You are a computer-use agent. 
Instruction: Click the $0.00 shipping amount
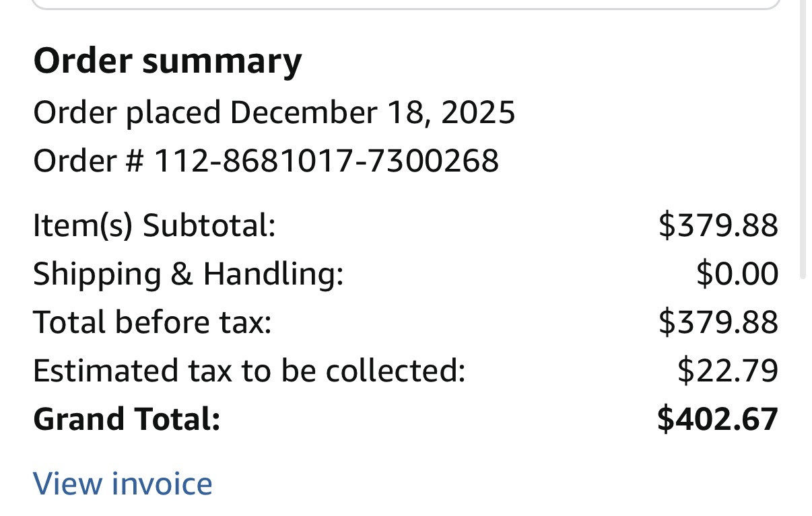click(737, 274)
